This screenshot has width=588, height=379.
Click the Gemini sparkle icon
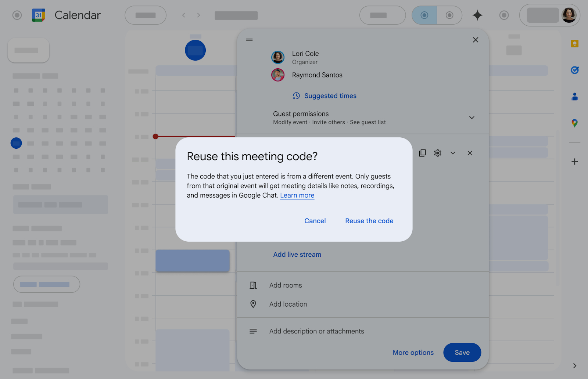(x=477, y=15)
